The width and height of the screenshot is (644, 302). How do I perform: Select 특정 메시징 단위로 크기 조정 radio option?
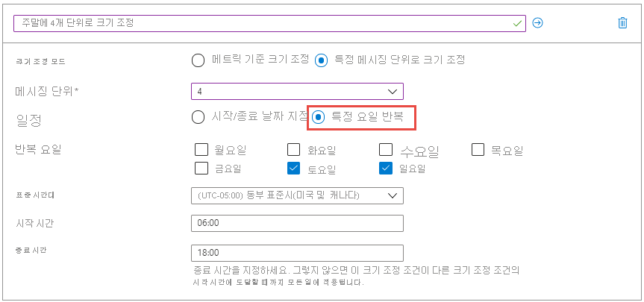[x=322, y=60]
